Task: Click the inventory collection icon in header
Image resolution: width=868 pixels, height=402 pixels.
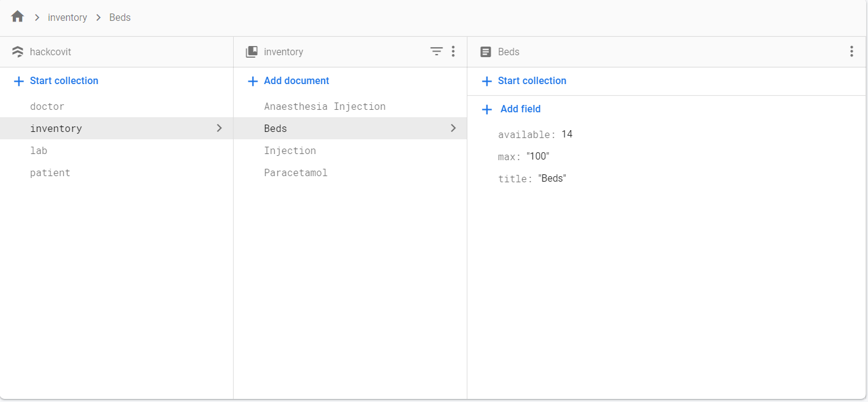Action: 252,52
